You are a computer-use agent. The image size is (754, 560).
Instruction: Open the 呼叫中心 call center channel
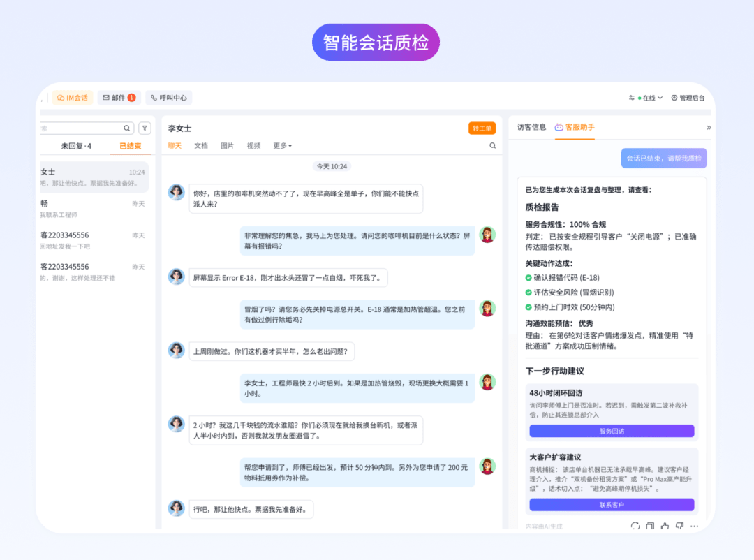click(x=168, y=98)
